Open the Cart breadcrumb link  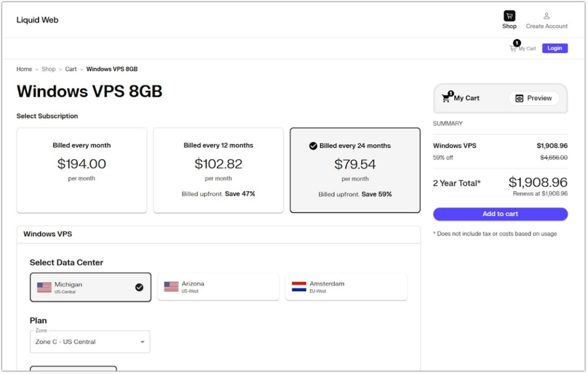pos(71,69)
